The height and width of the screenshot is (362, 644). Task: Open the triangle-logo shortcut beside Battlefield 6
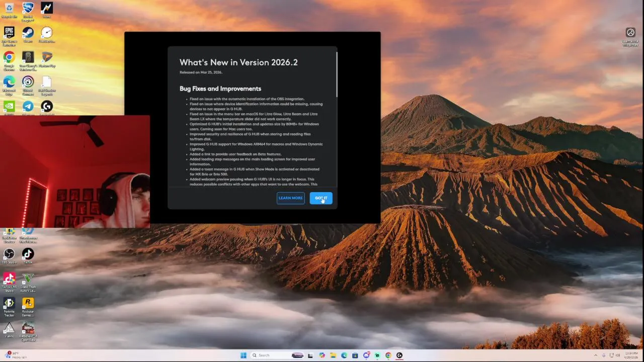pyautogui.click(x=9, y=330)
